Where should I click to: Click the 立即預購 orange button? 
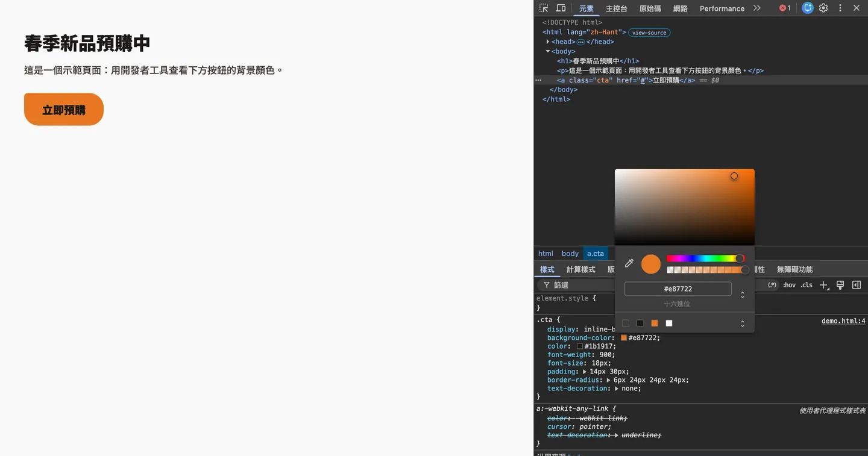[x=64, y=110]
